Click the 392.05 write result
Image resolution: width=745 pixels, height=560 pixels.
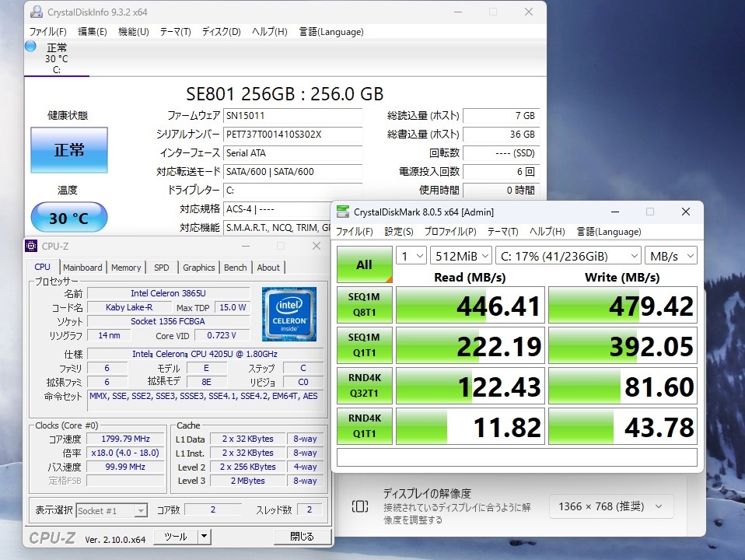(623, 345)
